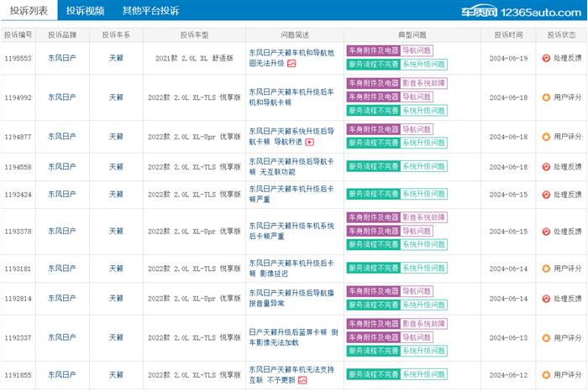Viewport: 588px width, 391px height.
Task: Click 影音系统故障 tag for complaint 1194992
Action: pos(423,84)
